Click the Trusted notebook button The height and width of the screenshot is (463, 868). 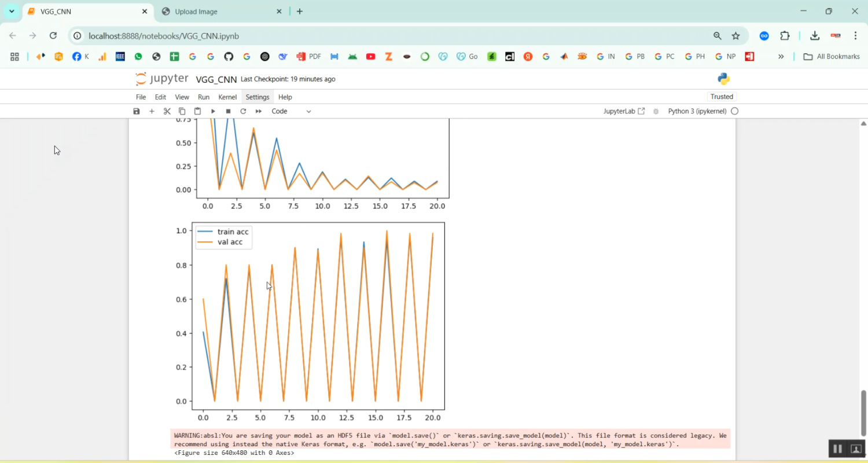722,97
